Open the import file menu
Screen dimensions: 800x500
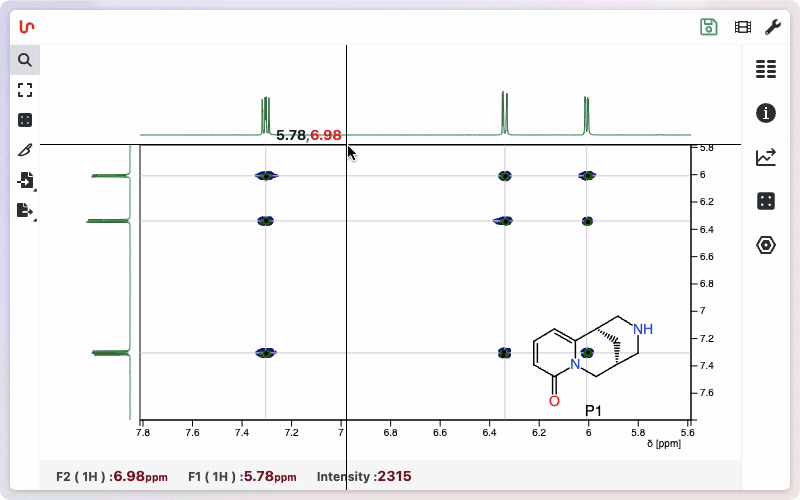25,180
